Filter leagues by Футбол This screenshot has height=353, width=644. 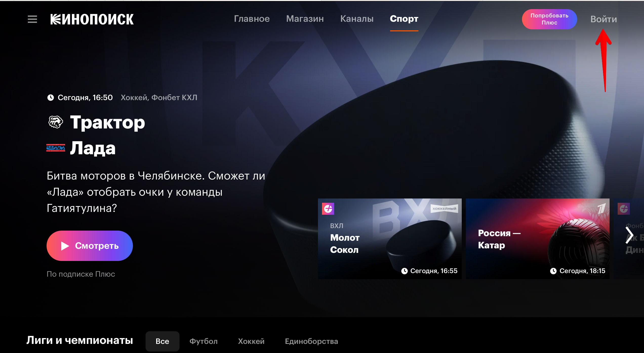point(204,341)
